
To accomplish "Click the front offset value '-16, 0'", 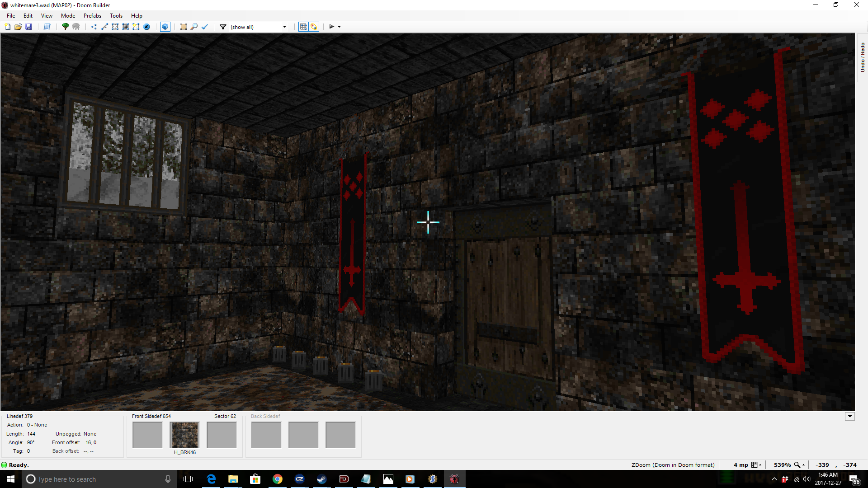I will point(90,442).
